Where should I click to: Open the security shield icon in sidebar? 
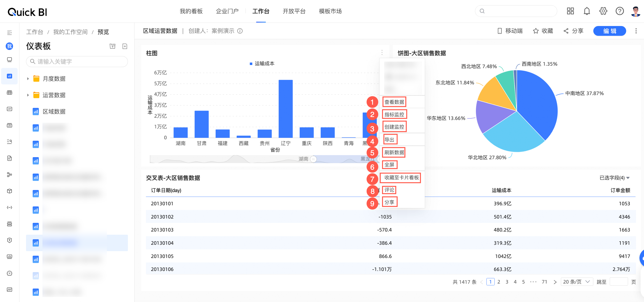pyautogui.click(x=10, y=240)
